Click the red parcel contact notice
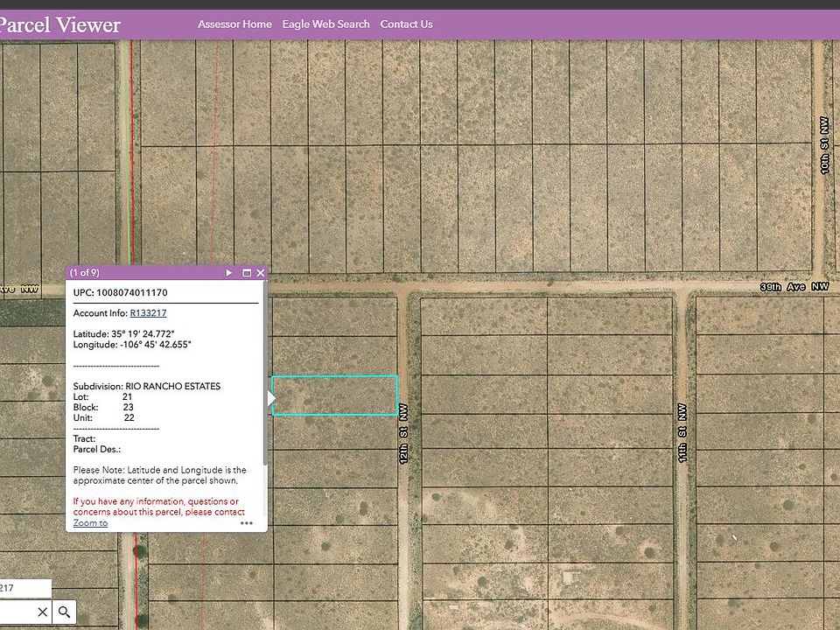The image size is (840, 630). click(x=159, y=507)
